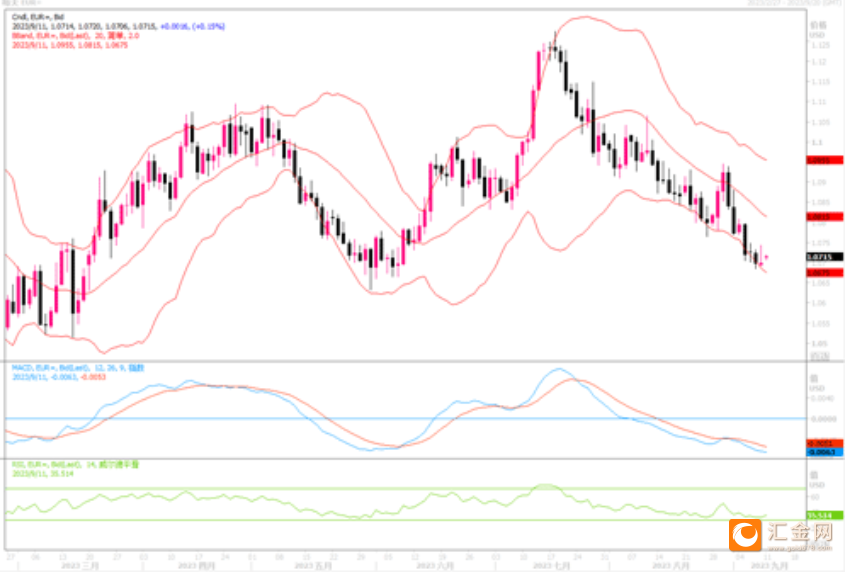Image resolution: width=849 pixels, height=574 pixels.
Task: Click the green 35.514 RSI value tag
Action: (824, 516)
